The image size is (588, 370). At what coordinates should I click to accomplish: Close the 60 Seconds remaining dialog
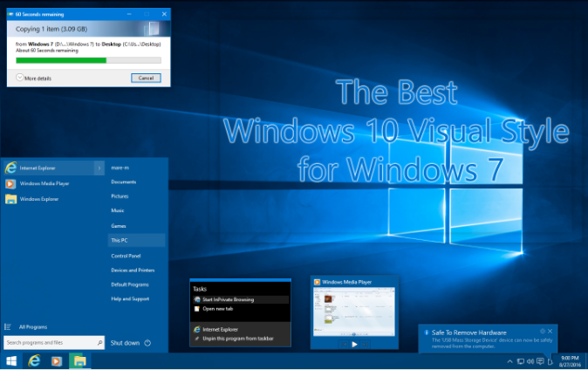coord(164,14)
